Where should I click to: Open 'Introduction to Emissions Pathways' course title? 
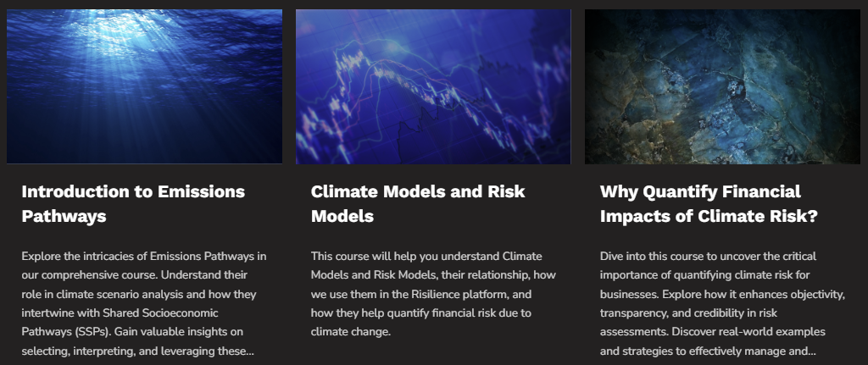tap(133, 203)
